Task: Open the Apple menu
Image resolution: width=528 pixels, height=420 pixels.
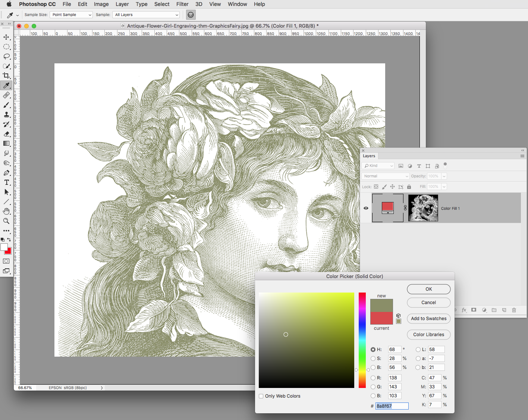Action: [9, 4]
